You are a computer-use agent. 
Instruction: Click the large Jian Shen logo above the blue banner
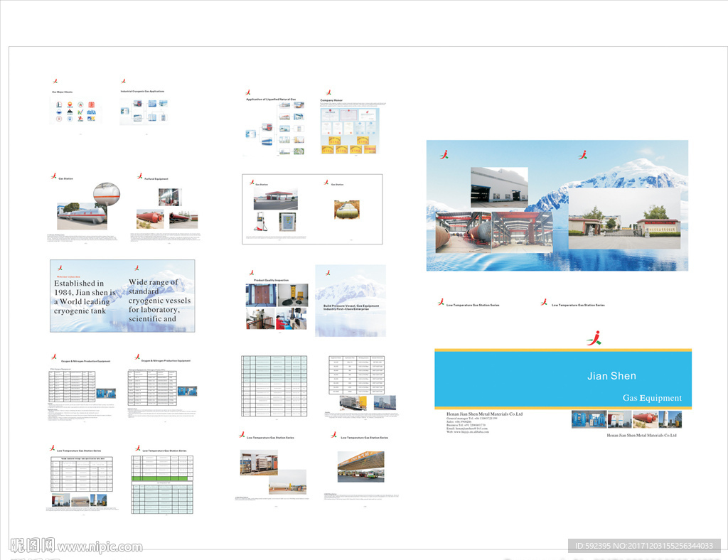pyautogui.click(x=594, y=338)
